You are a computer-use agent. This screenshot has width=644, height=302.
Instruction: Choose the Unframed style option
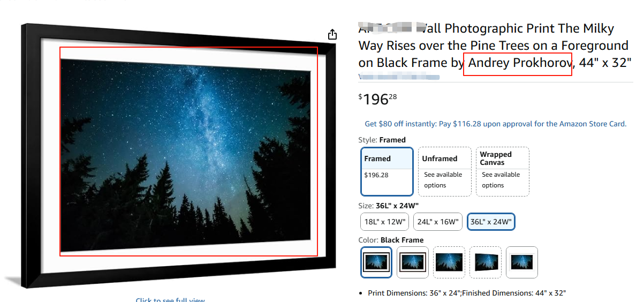pyautogui.click(x=445, y=171)
